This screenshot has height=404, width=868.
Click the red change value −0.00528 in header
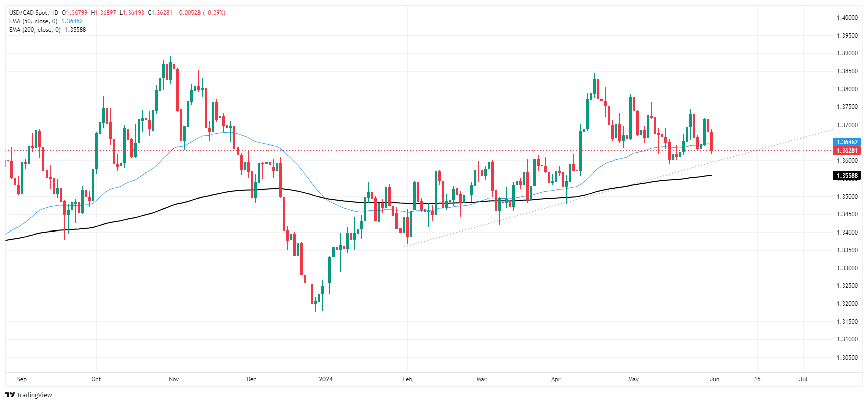(188, 13)
